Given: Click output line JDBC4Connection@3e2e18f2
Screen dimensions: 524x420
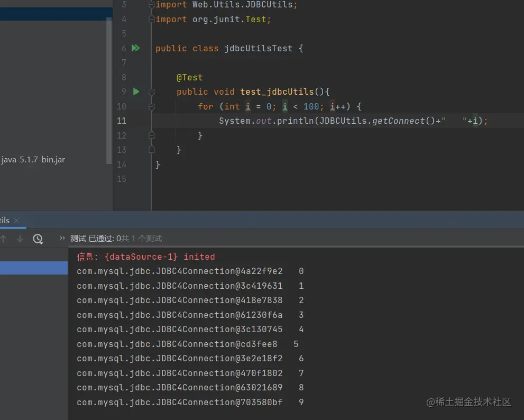Looking at the screenshot, I should pyautogui.click(x=190, y=358).
